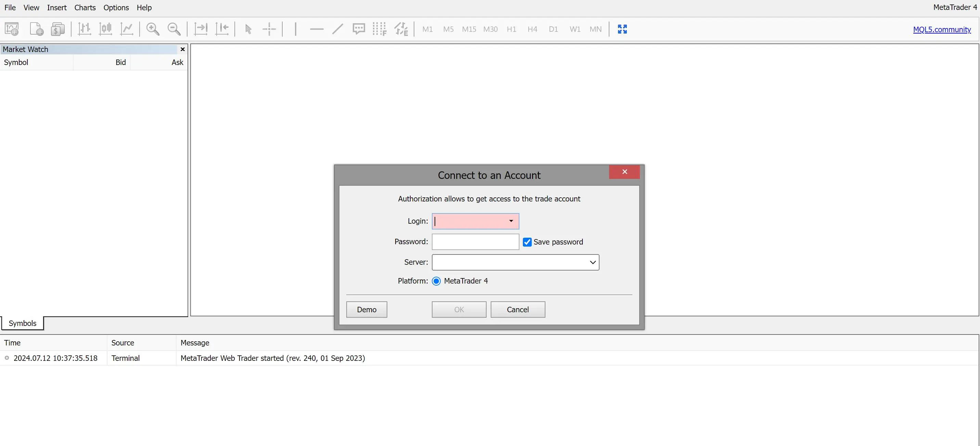The width and height of the screenshot is (980, 446).
Task: Set timeframe to D1
Action: tap(554, 29)
